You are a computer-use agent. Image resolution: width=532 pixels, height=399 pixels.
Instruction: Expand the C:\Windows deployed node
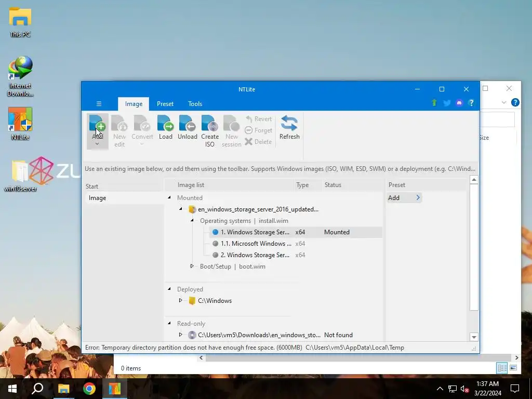(180, 301)
